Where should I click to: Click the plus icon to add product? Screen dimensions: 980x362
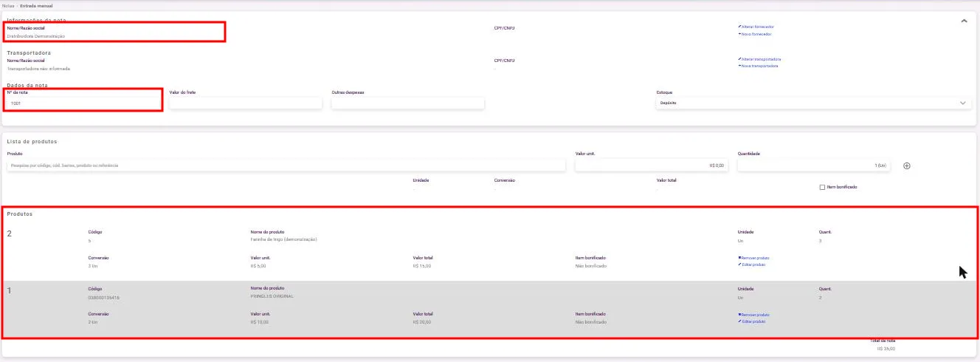[x=907, y=165]
